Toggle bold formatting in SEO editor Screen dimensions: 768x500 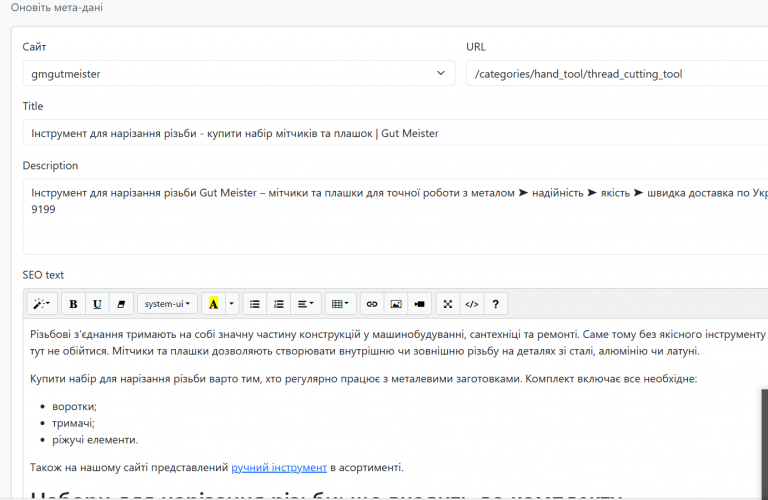click(73, 304)
